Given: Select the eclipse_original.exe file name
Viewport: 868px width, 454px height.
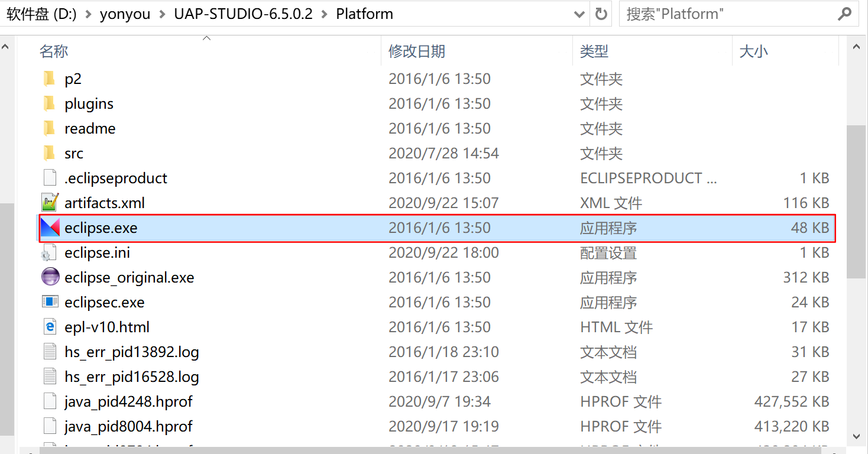Looking at the screenshot, I should click(129, 277).
